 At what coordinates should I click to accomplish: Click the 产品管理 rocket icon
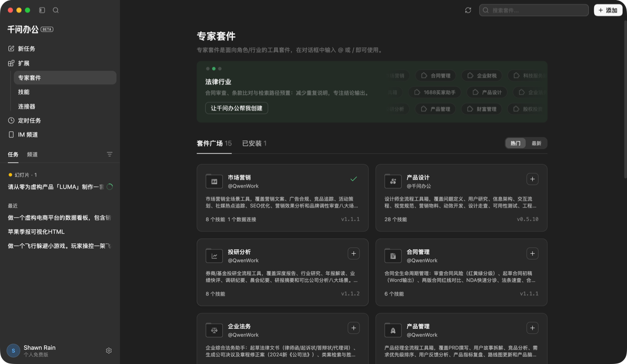pyautogui.click(x=393, y=330)
